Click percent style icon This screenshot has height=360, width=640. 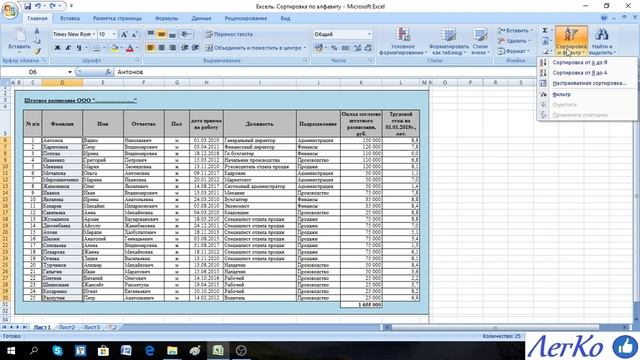pyautogui.click(x=334, y=48)
